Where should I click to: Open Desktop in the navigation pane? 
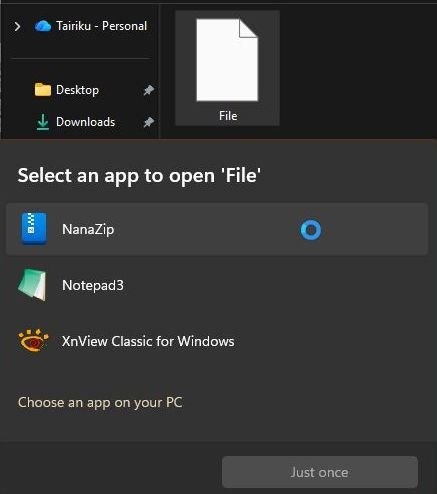(x=77, y=90)
